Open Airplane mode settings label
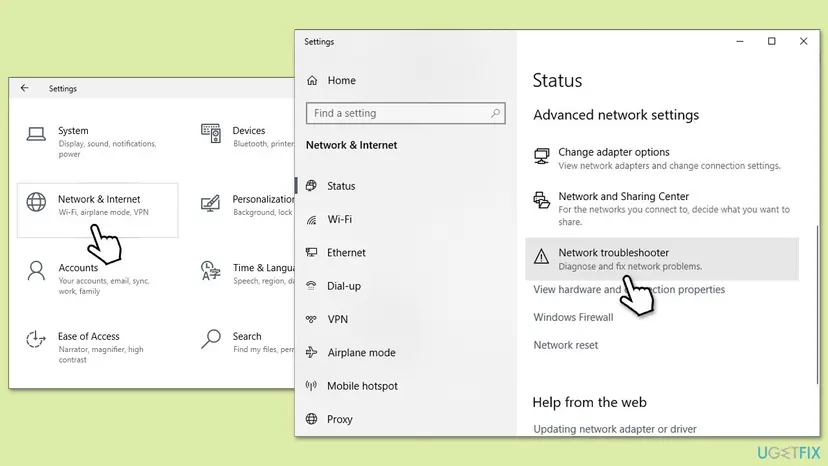Viewport: 828px width, 466px height. pyautogui.click(x=361, y=352)
